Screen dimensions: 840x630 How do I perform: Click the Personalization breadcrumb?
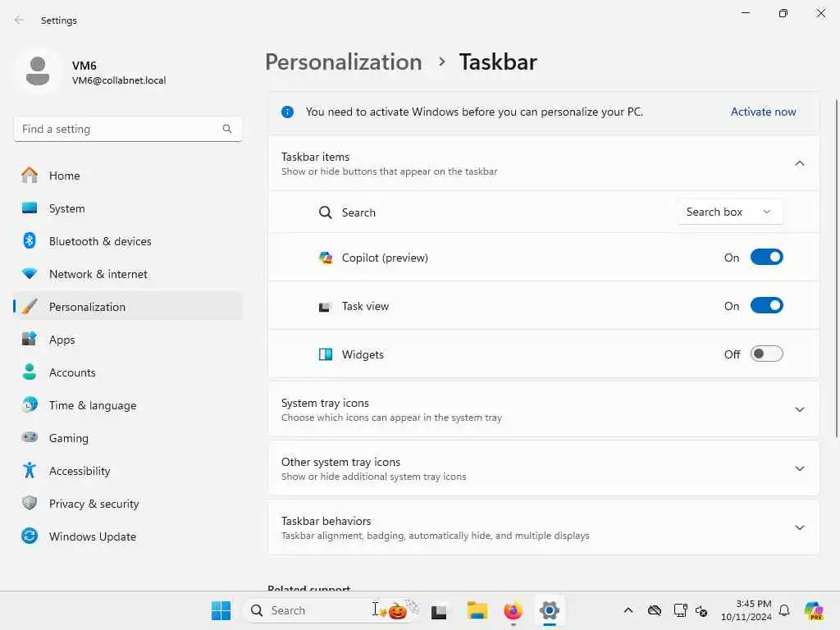[344, 62]
